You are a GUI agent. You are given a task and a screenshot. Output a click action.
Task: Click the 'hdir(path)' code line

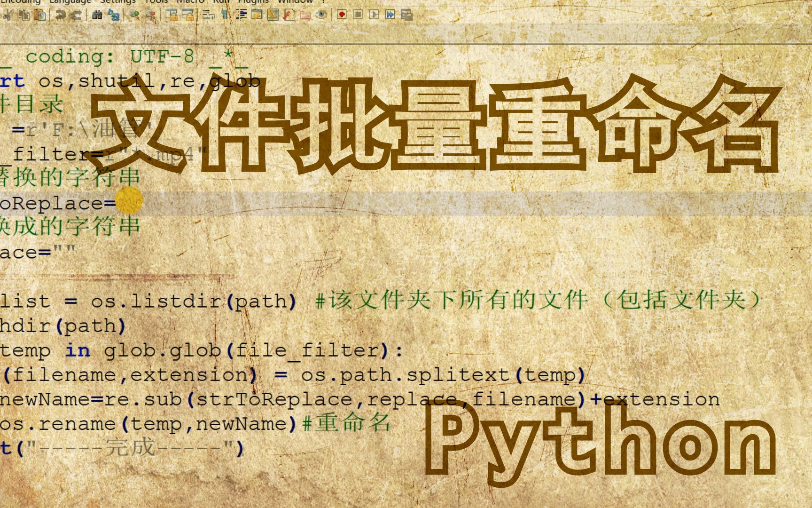point(63,326)
